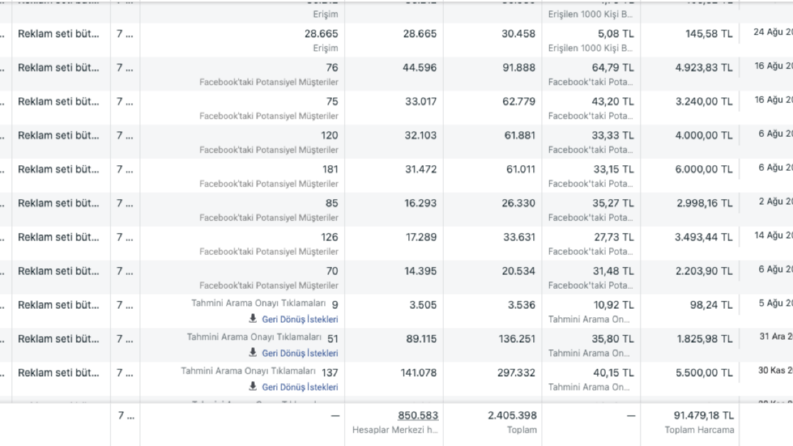Image resolution: width=793 pixels, height=446 pixels.
Task: Select result count 75
Action: (332, 102)
